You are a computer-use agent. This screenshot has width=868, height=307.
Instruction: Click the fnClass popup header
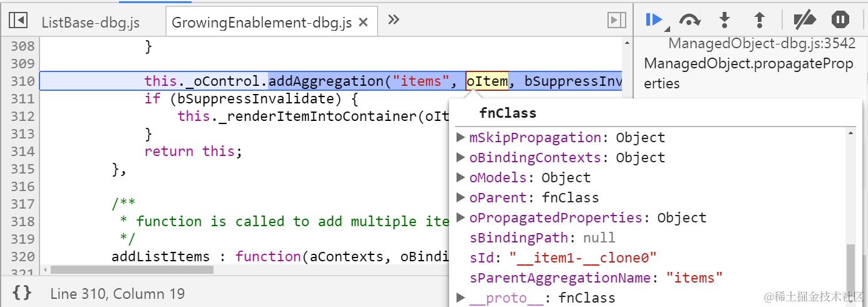coord(508,113)
